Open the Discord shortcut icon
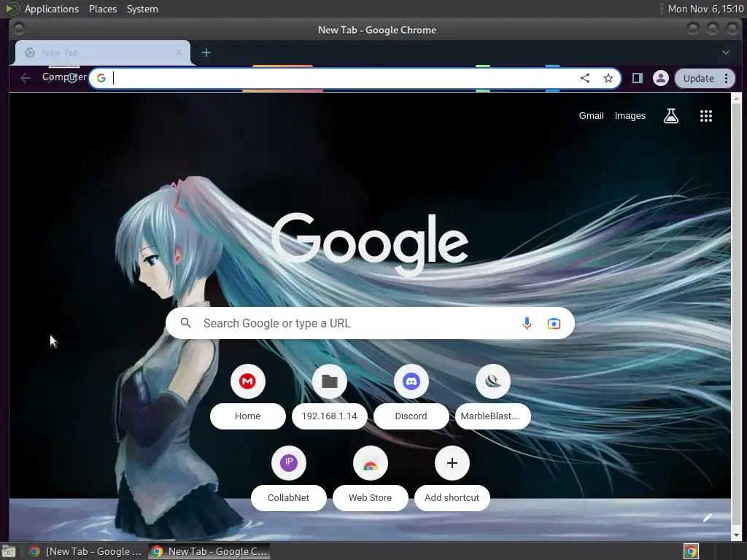747x560 pixels. pyautogui.click(x=411, y=381)
